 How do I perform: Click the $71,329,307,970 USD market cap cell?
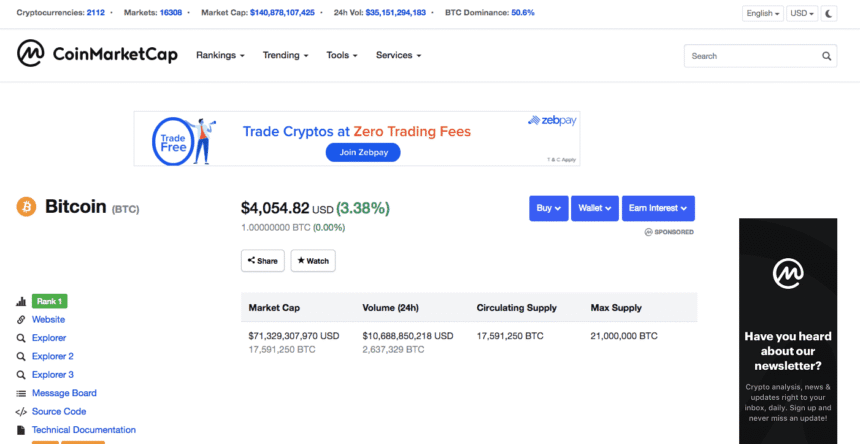click(294, 336)
